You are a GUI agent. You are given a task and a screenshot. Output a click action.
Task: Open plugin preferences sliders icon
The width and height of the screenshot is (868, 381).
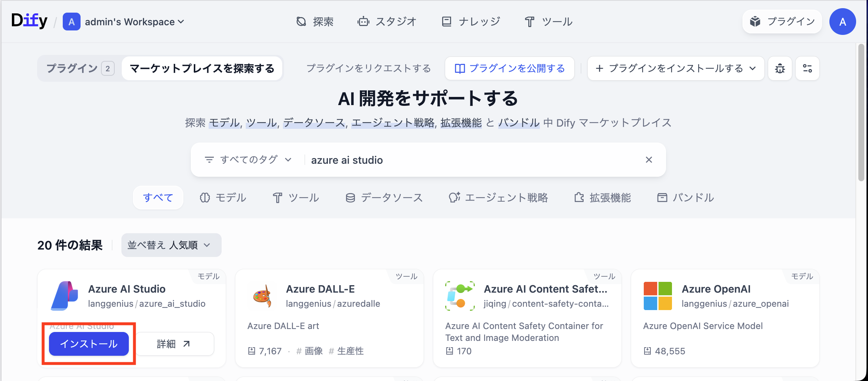coord(807,68)
